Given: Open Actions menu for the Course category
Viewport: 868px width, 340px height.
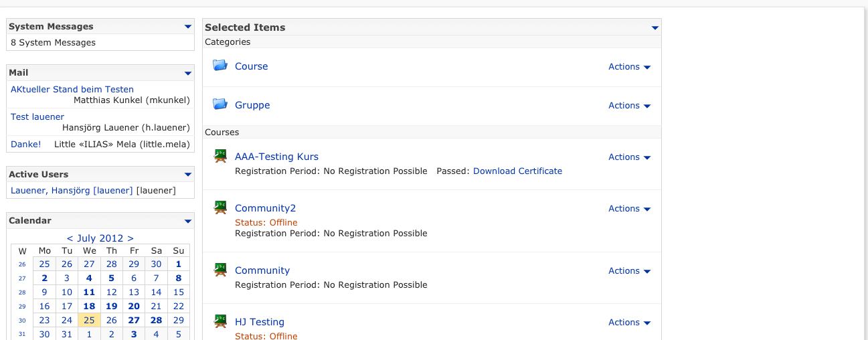Looking at the screenshot, I should [629, 66].
